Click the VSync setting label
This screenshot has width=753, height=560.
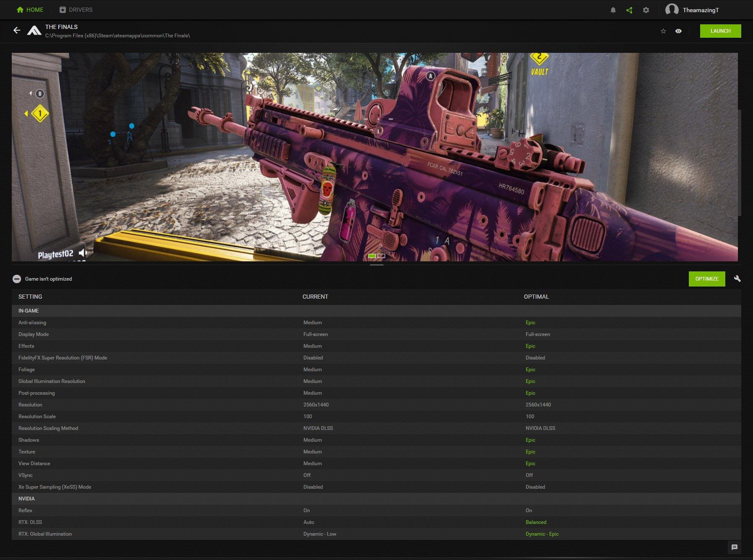(25, 475)
